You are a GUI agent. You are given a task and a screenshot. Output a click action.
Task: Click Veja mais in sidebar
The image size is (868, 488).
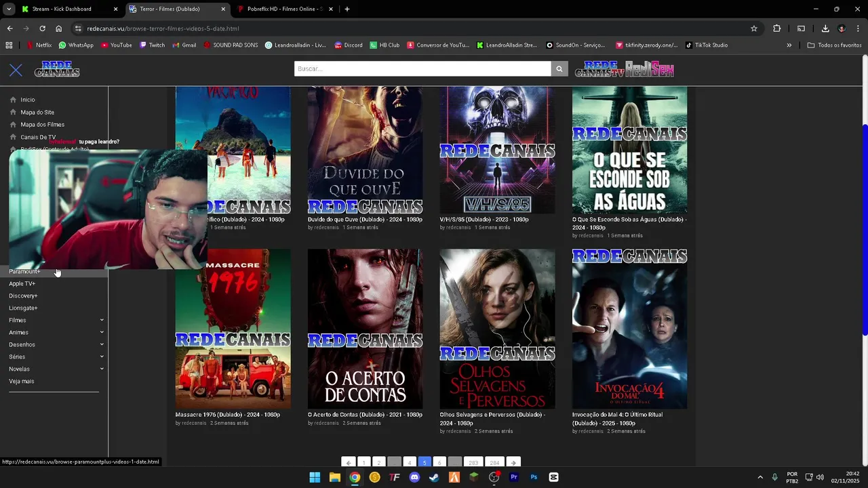[21, 381]
